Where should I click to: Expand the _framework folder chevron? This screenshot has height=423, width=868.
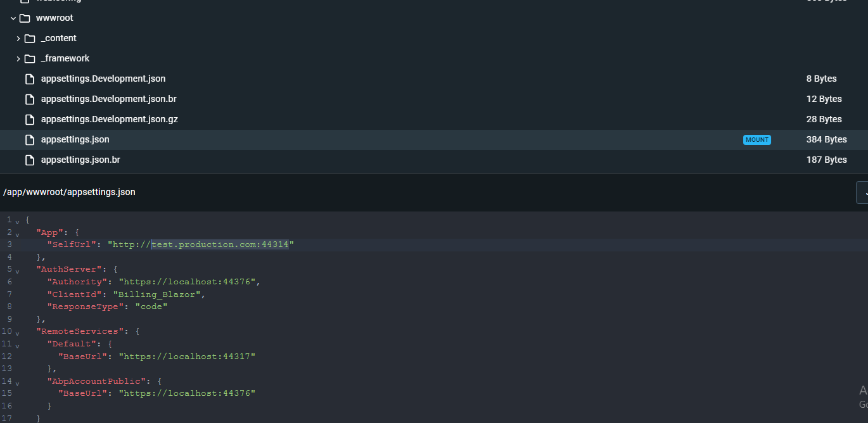(x=18, y=59)
